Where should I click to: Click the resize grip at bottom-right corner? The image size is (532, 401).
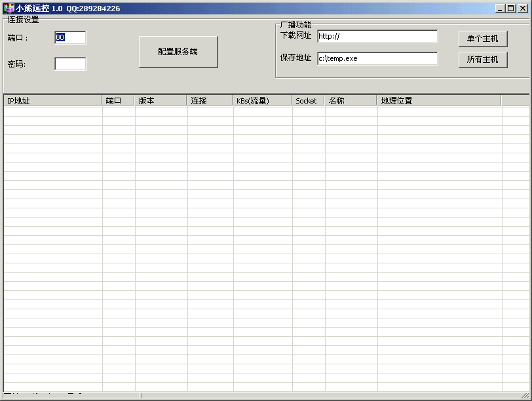(525, 395)
